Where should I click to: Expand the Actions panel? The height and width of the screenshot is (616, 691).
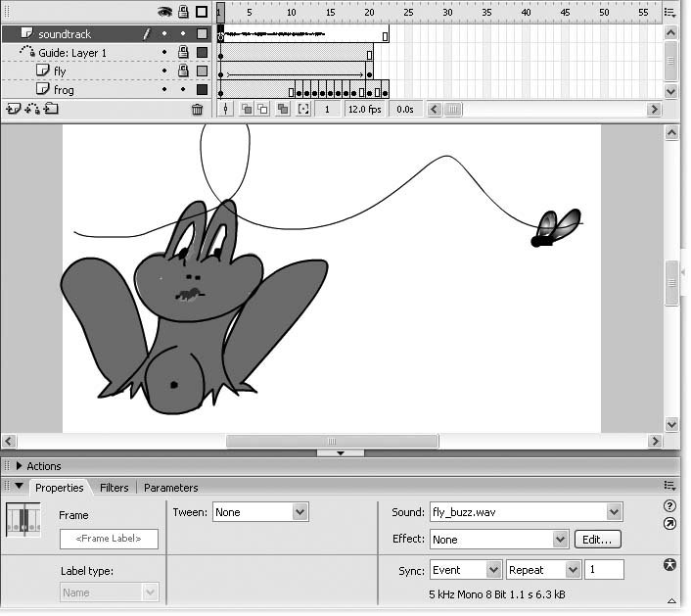click(x=20, y=466)
